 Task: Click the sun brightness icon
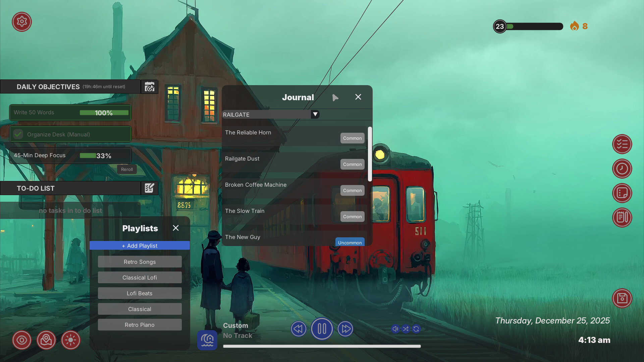(x=71, y=340)
